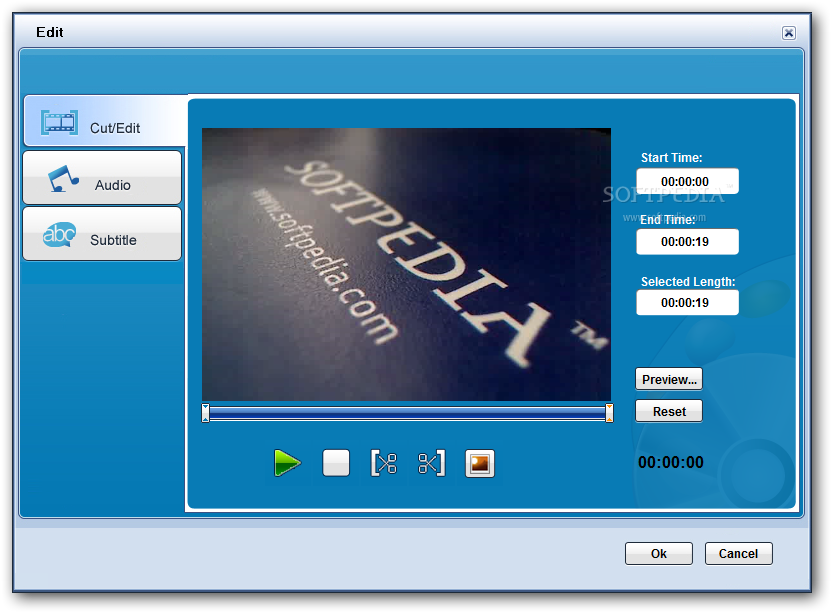Click the right trim marker on timeline
Viewport: 832px width, 613px height.
(x=609, y=413)
